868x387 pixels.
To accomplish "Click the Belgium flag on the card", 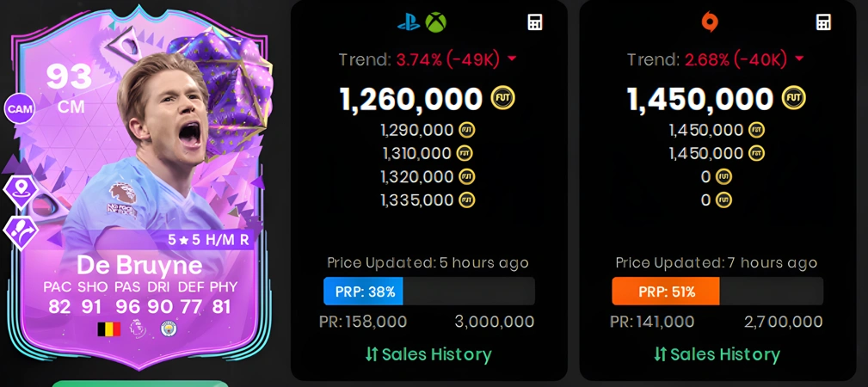I will tap(109, 329).
